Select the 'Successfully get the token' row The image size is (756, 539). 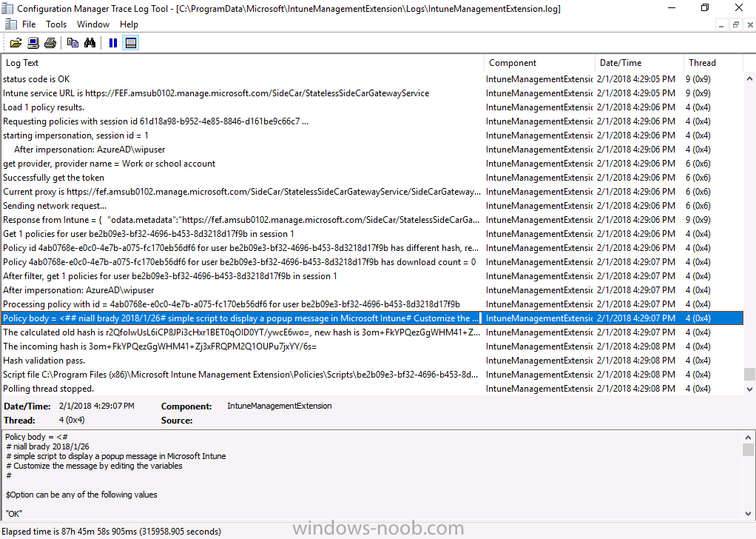pyautogui.click(x=372, y=178)
